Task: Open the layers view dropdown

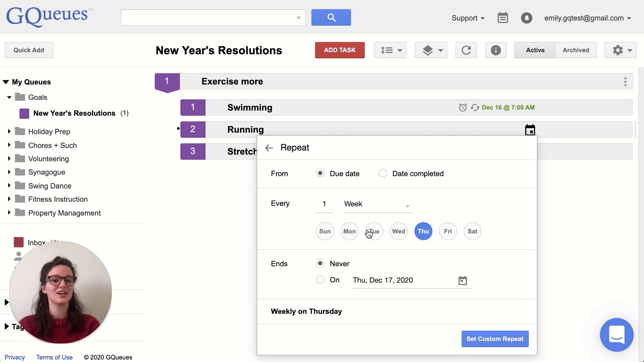Action: (x=431, y=50)
